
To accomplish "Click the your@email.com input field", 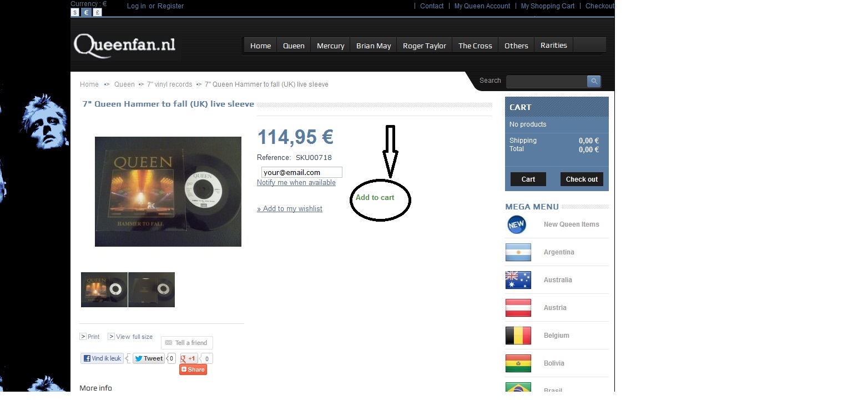I will pos(302,172).
